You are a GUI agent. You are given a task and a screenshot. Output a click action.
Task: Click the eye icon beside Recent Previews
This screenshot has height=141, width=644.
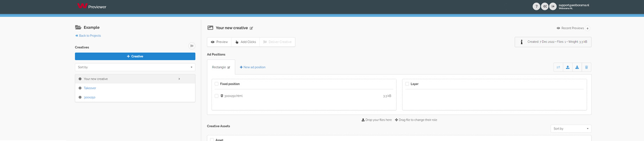(558, 28)
